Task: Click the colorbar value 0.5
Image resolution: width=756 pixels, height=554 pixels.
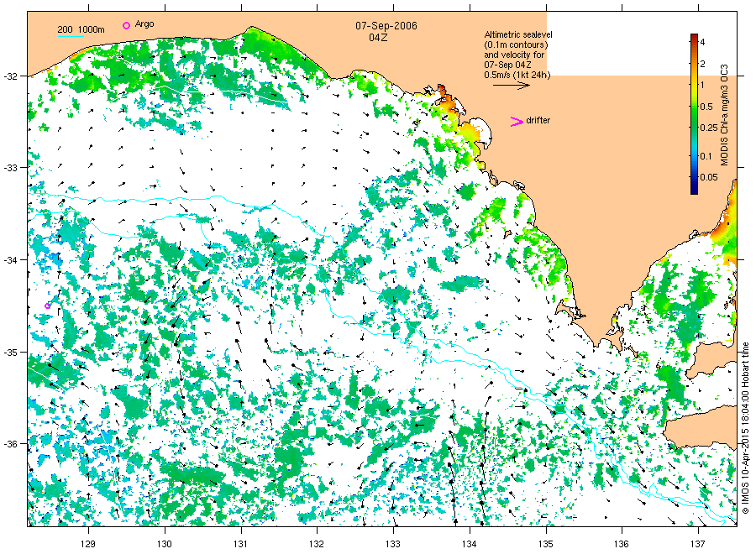Action: click(x=706, y=107)
